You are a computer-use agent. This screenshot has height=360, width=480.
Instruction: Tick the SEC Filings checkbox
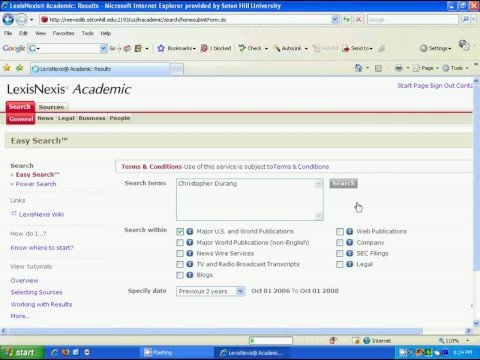[x=340, y=254]
